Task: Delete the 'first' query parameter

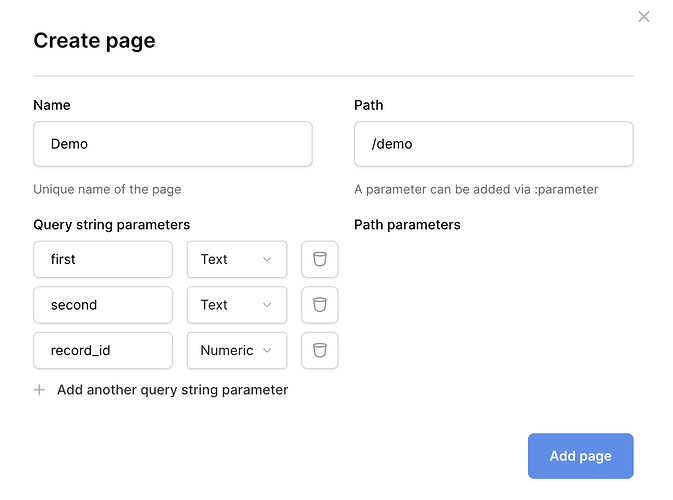Action: [x=320, y=259]
